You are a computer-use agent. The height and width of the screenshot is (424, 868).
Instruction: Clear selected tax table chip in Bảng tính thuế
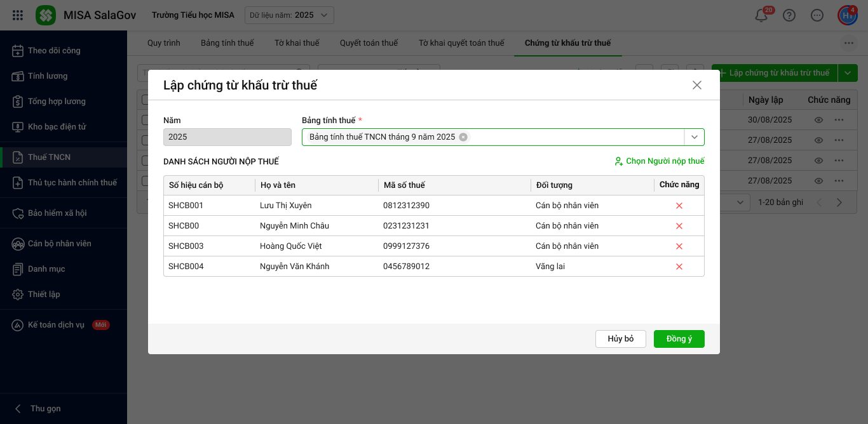pos(463,137)
